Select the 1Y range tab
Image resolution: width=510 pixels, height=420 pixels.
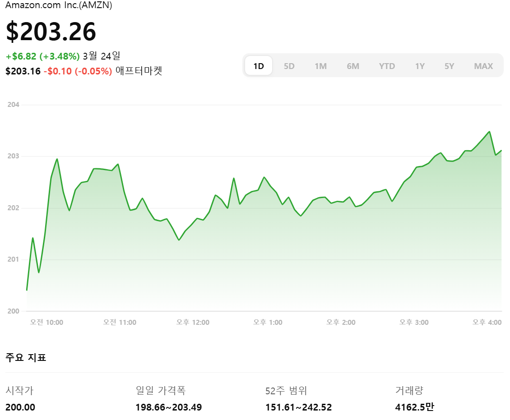pos(419,66)
